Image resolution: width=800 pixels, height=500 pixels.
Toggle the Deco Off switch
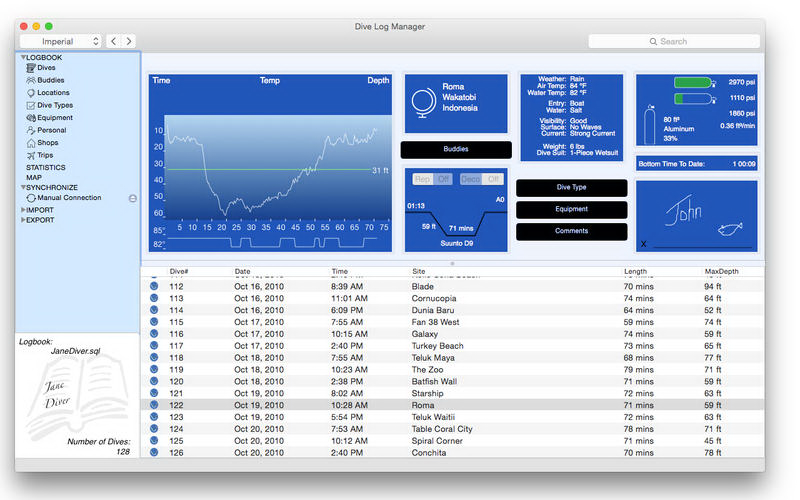click(481, 179)
